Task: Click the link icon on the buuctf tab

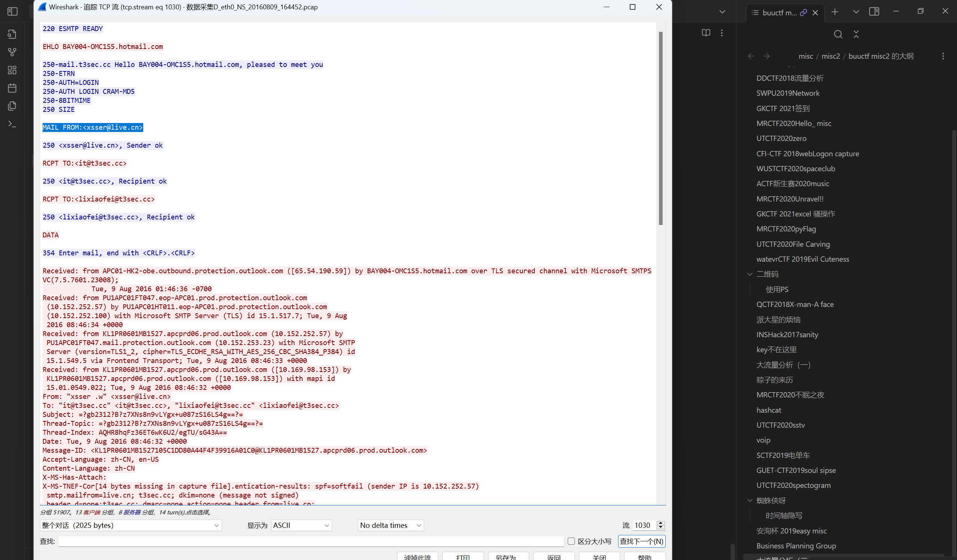Action: pos(803,13)
